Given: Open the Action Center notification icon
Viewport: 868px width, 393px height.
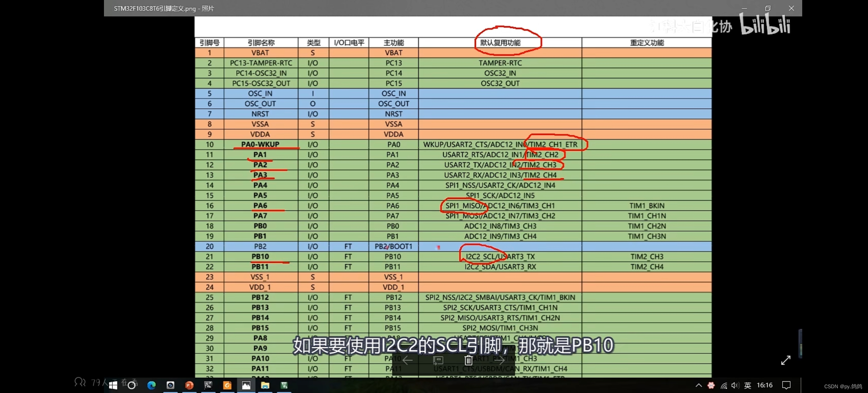Looking at the screenshot, I should pos(786,385).
